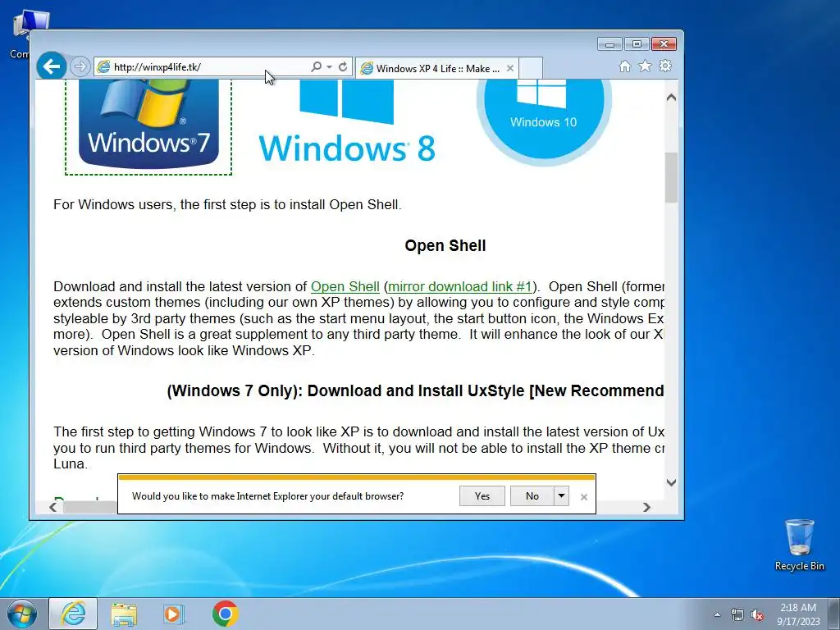Refresh the page with the reload icon
This screenshot has width=840, height=630.
pos(343,66)
